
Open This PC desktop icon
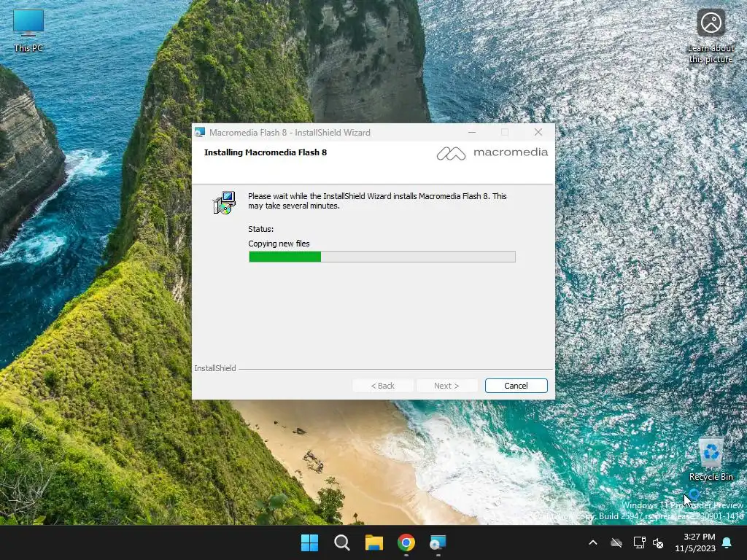(x=28, y=31)
